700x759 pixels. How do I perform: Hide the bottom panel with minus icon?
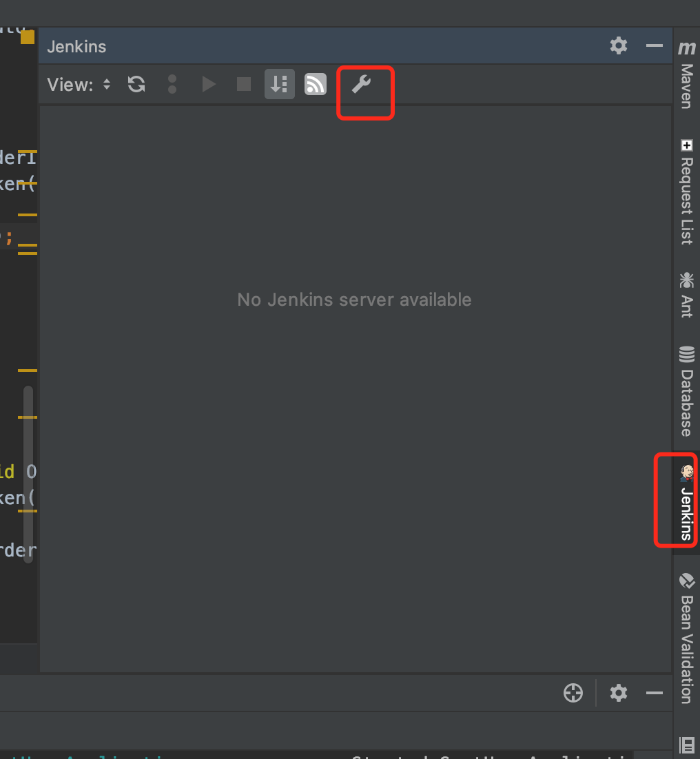coord(654,693)
